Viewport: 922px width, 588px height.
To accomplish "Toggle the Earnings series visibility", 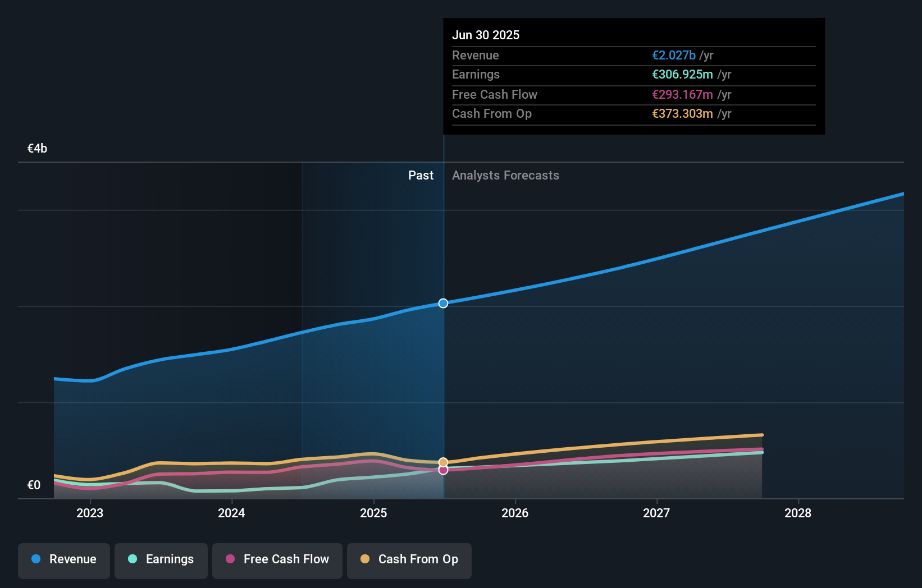I will point(161,561).
